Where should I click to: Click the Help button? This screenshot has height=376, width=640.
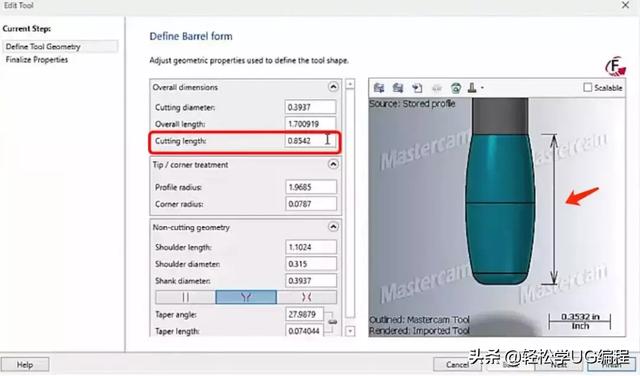[x=25, y=365]
